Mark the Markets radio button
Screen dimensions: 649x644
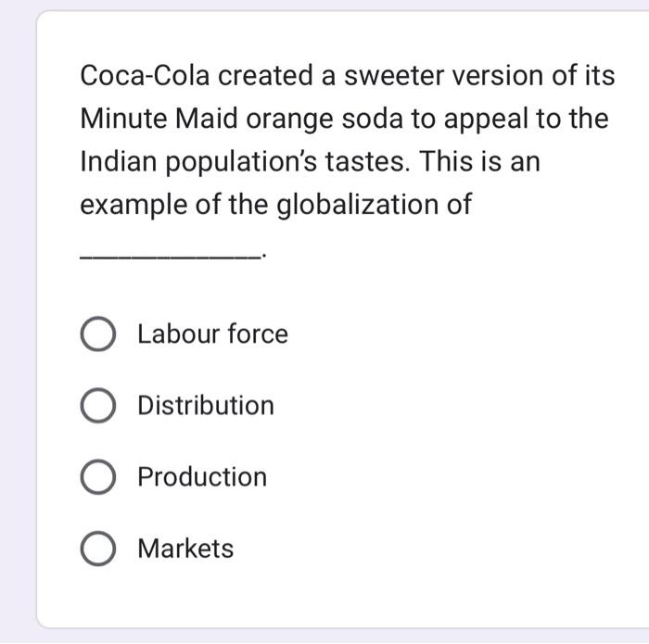pyautogui.click(x=97, y=549)
